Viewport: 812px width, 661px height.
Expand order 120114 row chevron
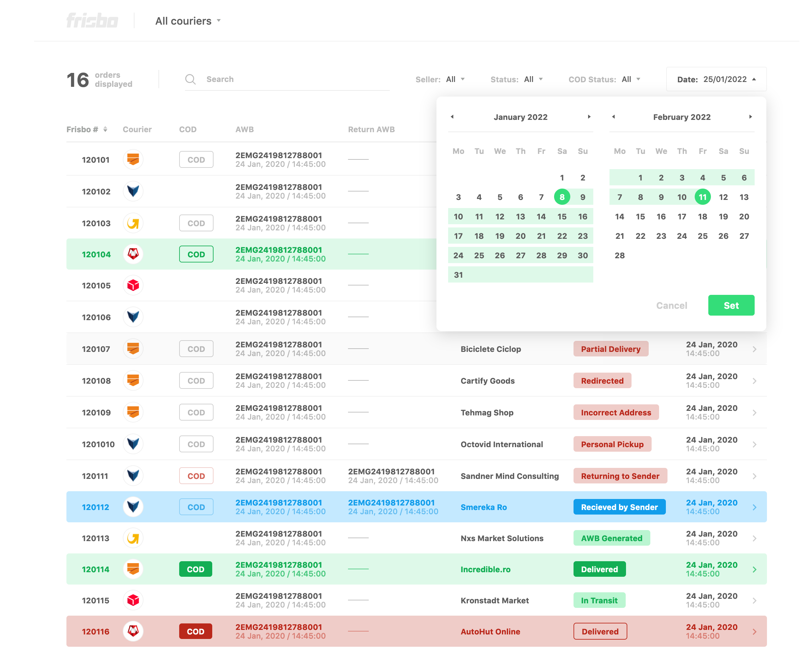click(754, 570)
